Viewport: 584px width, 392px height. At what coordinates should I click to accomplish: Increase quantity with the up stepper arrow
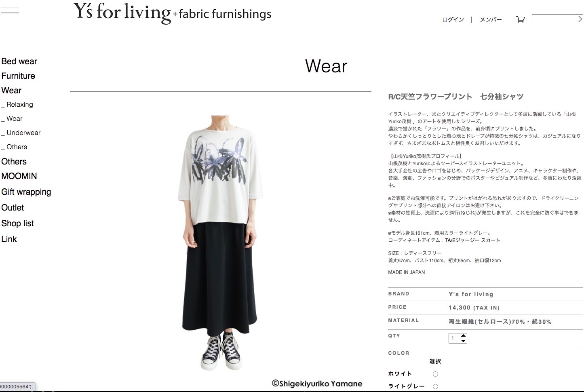pyautogui.click(x=463, y=336)
